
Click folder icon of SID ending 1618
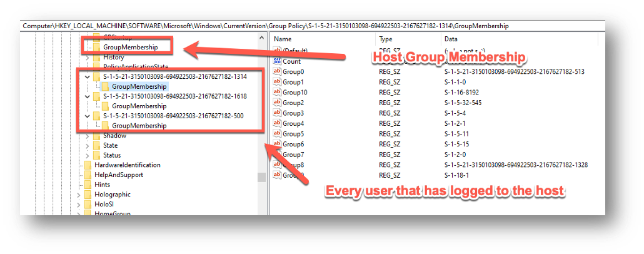97,96
